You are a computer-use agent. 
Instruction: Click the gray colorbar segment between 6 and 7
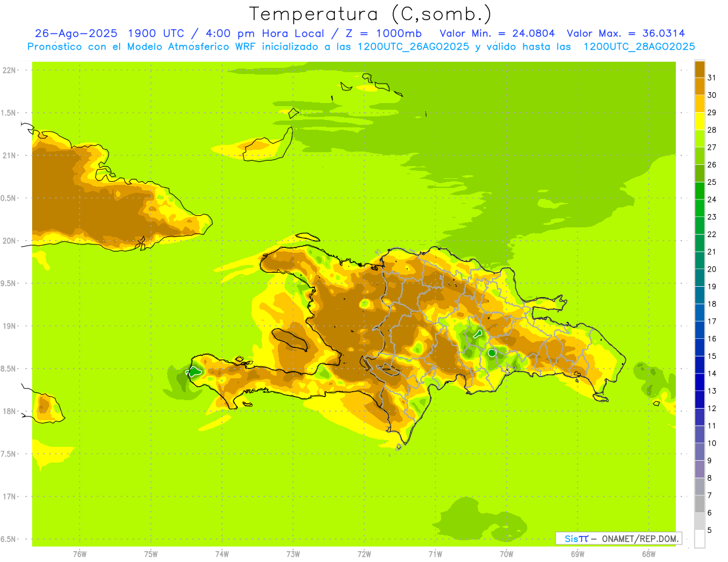pos(699,504)
